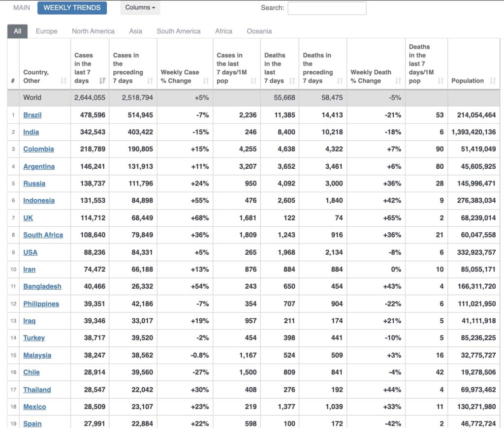This screenshot has height=428, width=504.
Task: Sort by Deaths in preceding 7 days icon
Action: click(340, 81)
